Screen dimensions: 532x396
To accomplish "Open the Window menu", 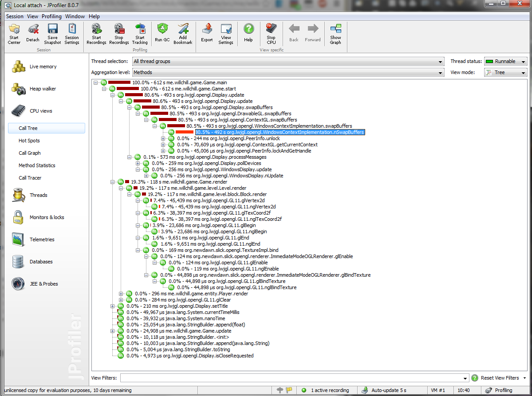I will (75, 16).
